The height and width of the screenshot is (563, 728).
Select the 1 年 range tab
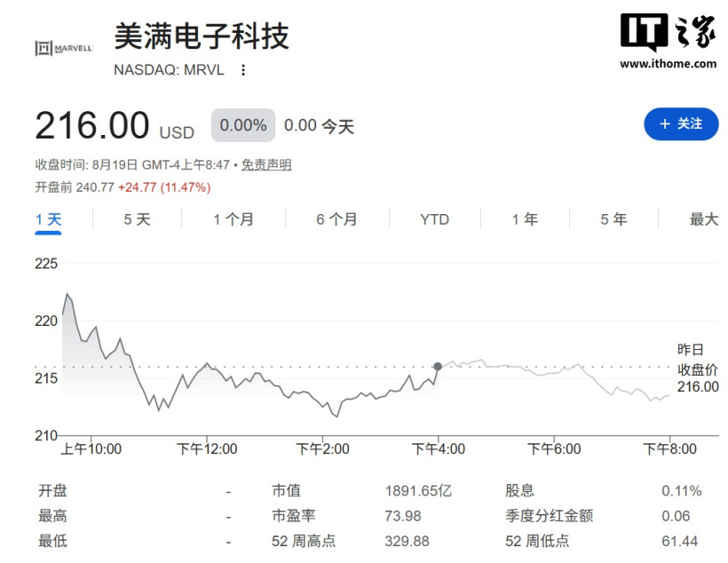(525, 219)
